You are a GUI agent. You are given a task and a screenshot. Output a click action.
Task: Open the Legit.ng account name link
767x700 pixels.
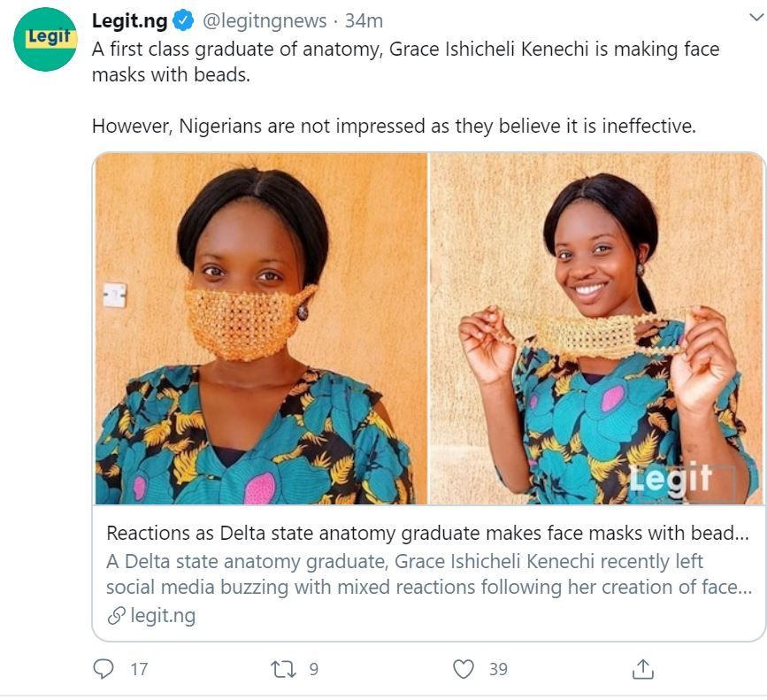(130, 20)
